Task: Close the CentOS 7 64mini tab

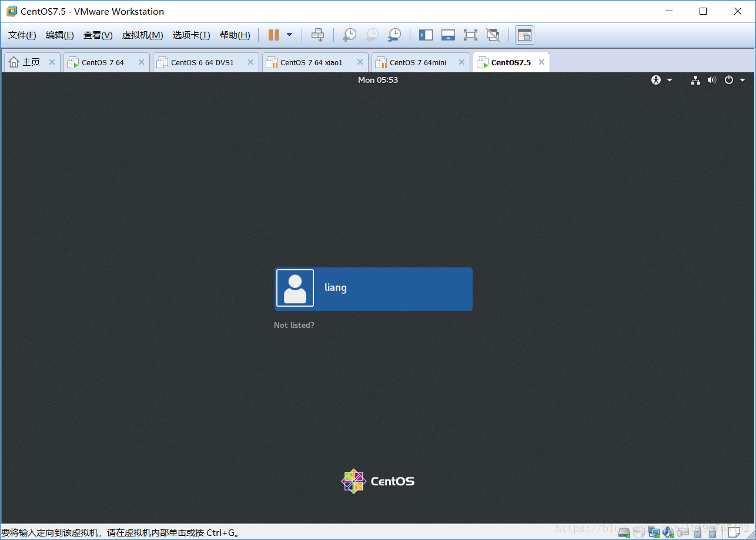Action: (462, 62)
